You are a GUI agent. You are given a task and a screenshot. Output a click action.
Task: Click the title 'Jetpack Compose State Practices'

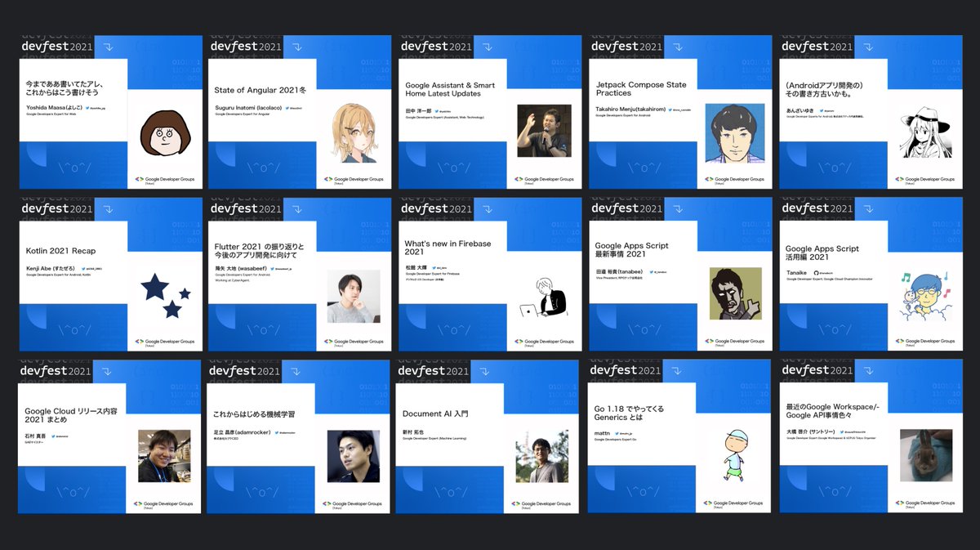640,89
